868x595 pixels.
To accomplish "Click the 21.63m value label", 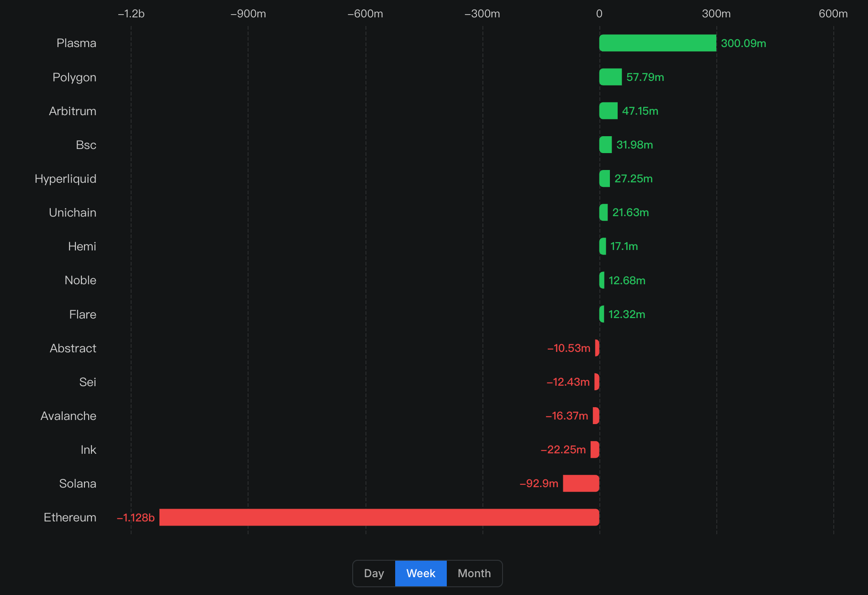I will [630, 212].
